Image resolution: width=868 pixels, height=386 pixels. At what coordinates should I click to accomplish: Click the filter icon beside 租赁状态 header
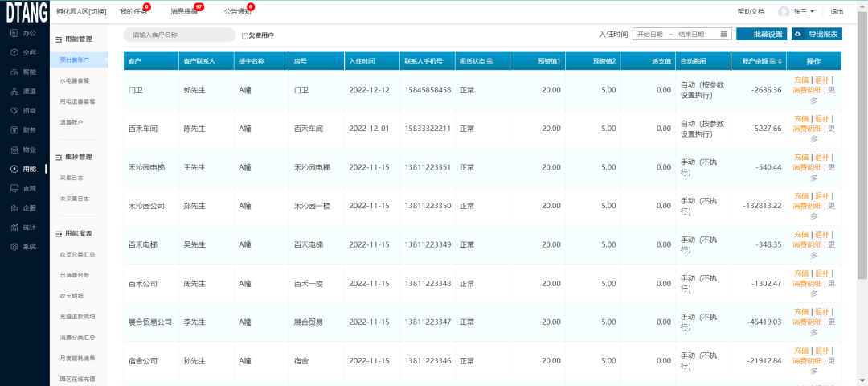490,61
